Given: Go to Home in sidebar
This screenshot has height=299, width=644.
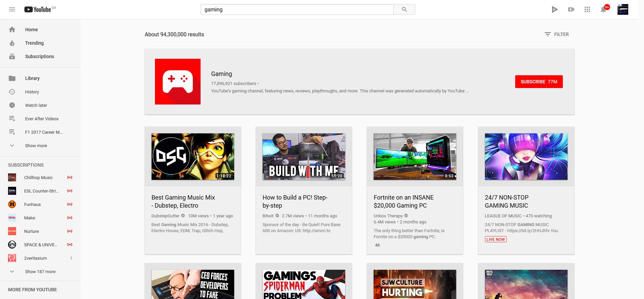Looking at the screenshot, I should point(40,30).
